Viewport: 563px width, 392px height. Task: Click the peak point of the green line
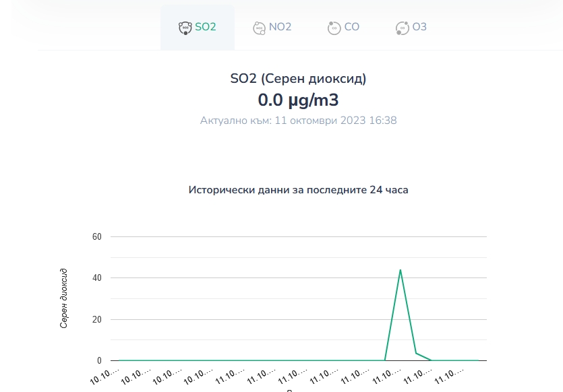(401, 270)
